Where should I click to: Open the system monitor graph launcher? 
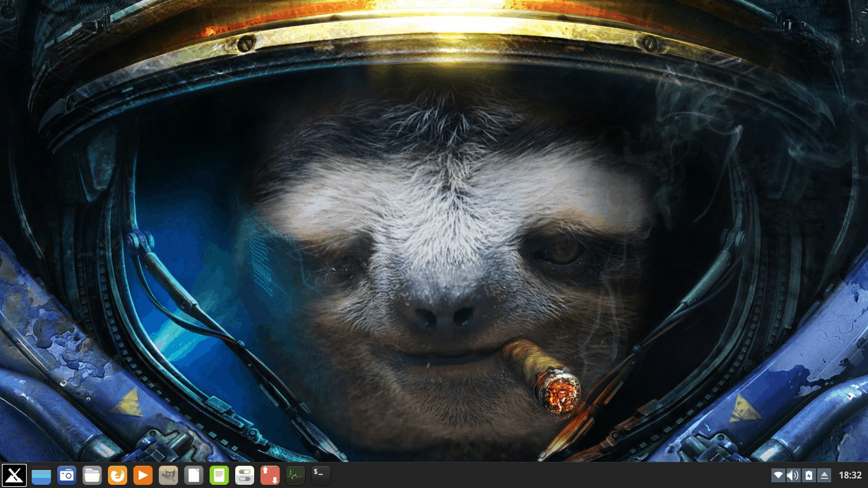click(295, 475)
